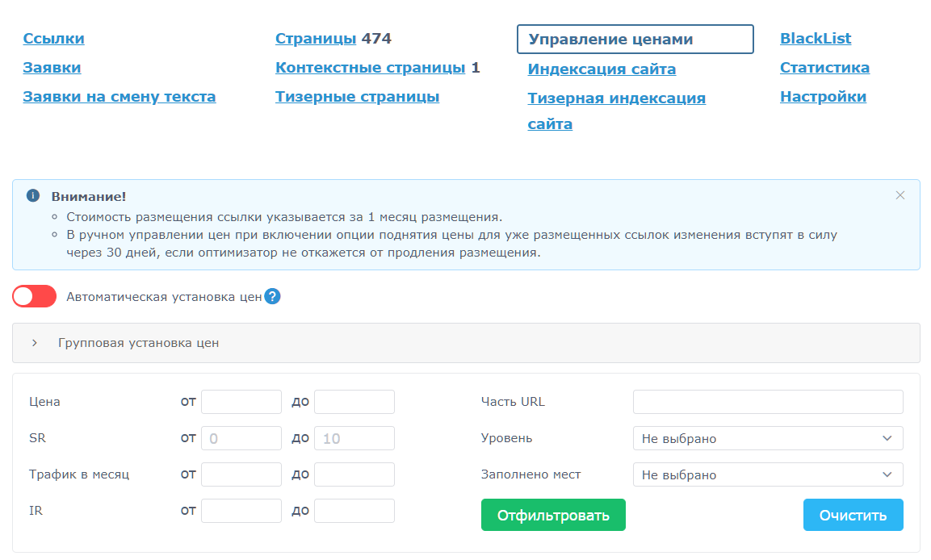Toggle Автоматическая установка цен switch
The width and height of the screenshot is (931, 560).
point(35,296)
